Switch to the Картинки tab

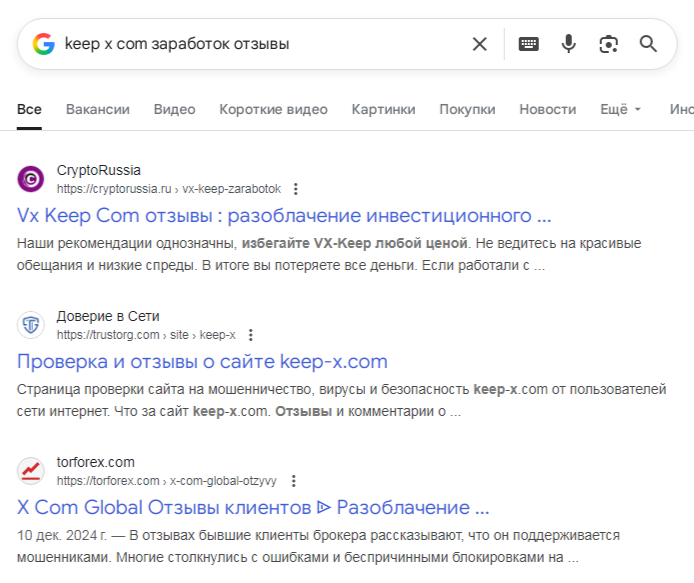pyautogui.click(x=383, y=110)
